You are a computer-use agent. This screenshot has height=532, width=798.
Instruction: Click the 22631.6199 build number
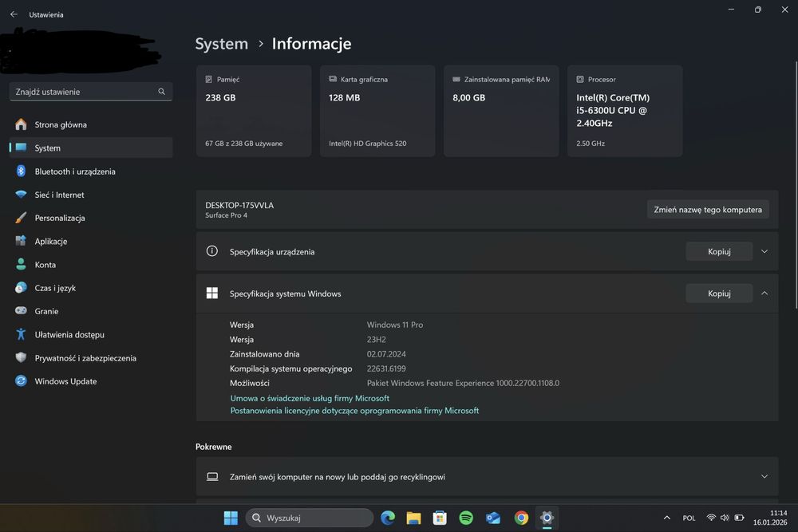[x=386, y=368]
